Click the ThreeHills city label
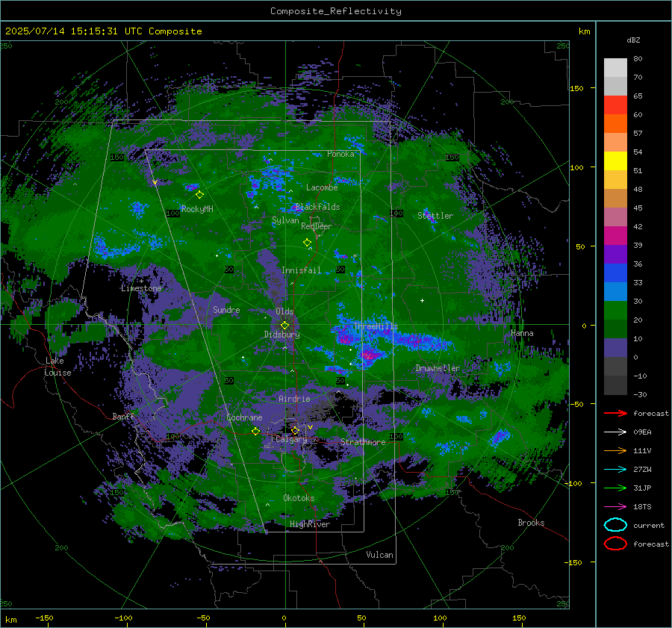 (376, 326)
